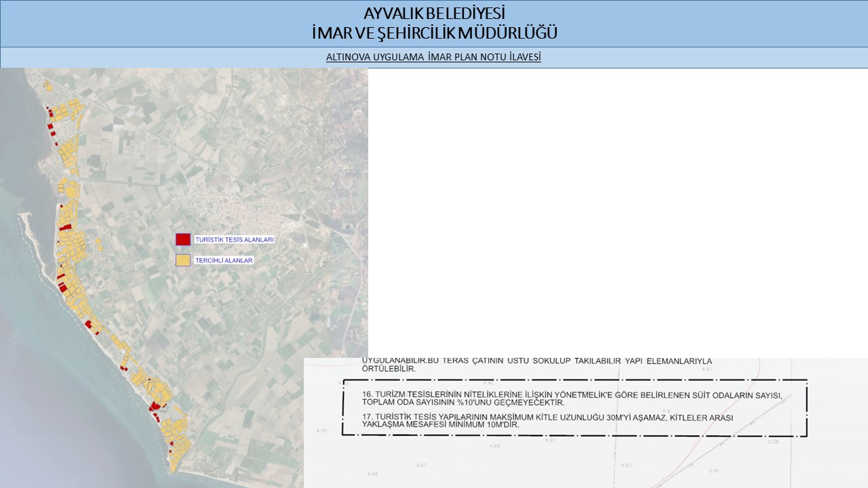868x488 pixels.
Task: Click the top edge of the dashed note frame
Action: point(575,380)
